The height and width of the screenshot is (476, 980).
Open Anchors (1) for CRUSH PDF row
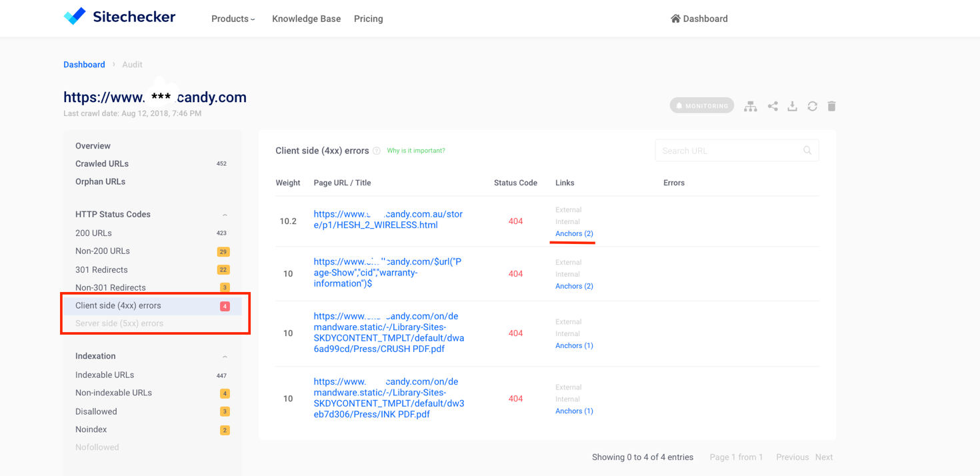pos(574,346)
